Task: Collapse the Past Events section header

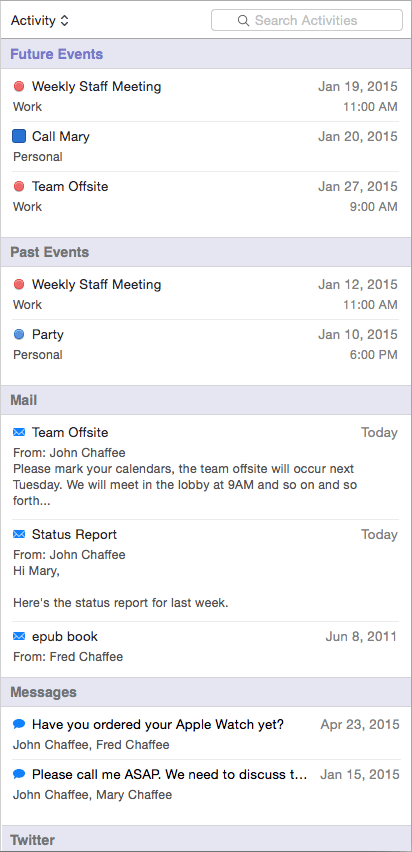Action: coord(206,252)
